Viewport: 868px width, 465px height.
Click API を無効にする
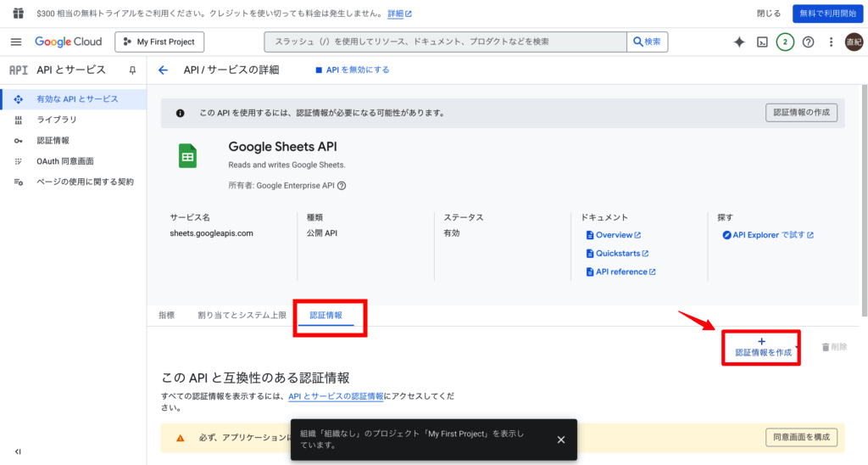(x=352, y=70)
